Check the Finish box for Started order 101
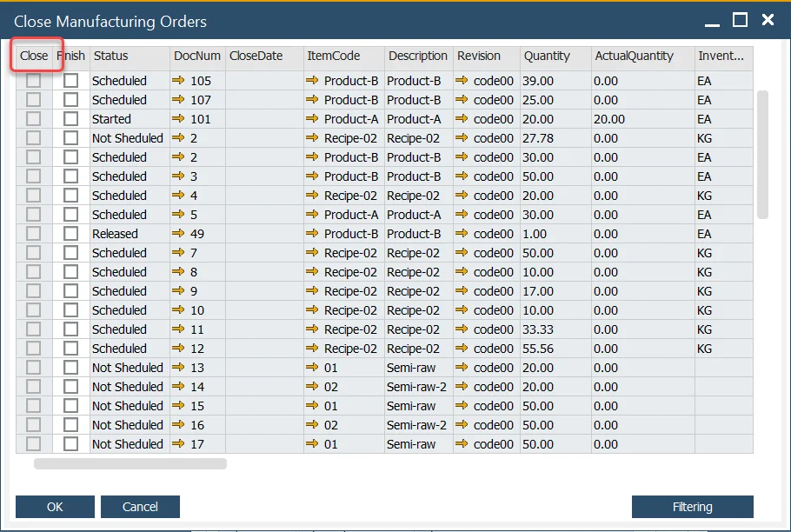 pos(71,118)
